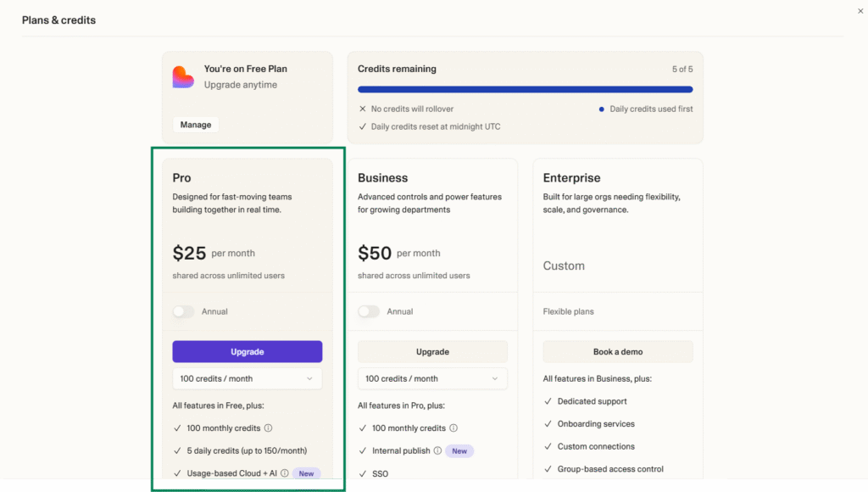
Task: Click the Plans & credits page title
Action: 58,20
